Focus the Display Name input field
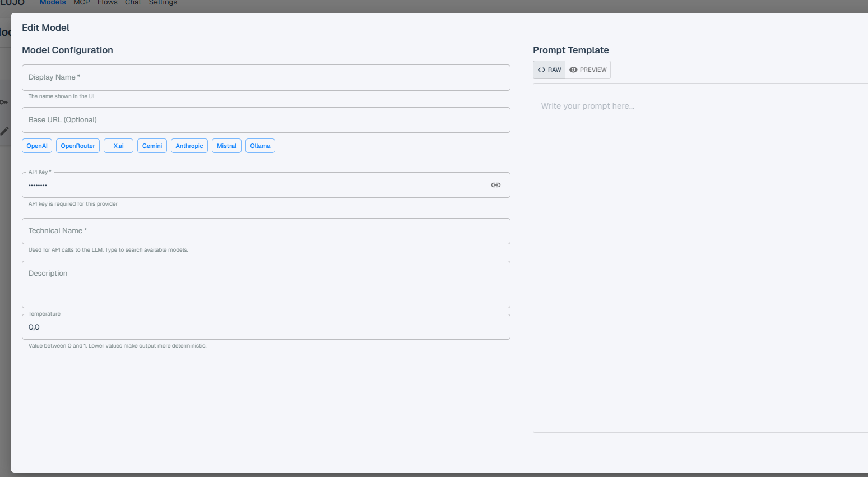Viewport: 868px width, 477px height. [266, 77]
